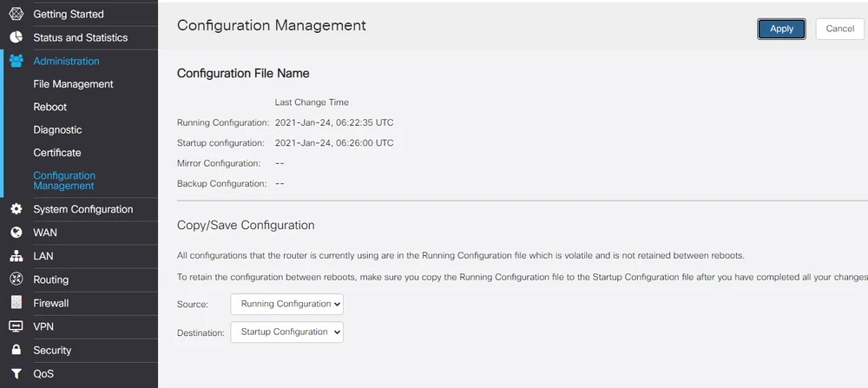Click the Security padlock icon
Screen dimensions: 868x388
tap(16, 350)
